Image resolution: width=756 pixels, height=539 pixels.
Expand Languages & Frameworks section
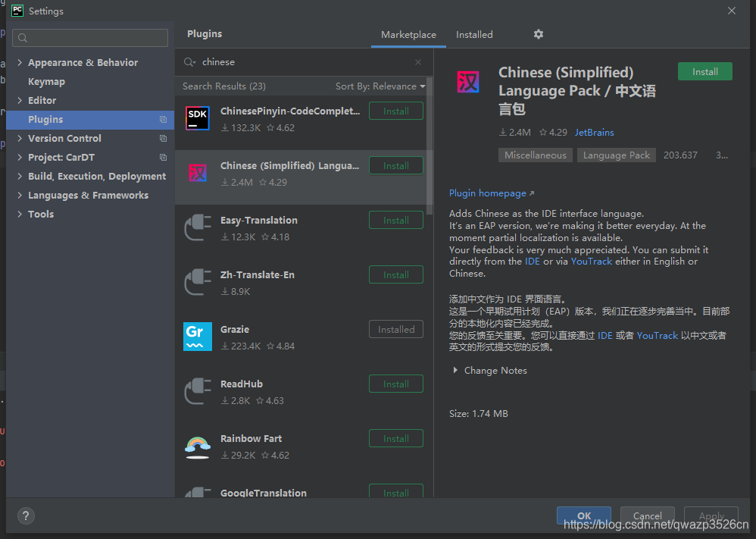tap(20, 195)
